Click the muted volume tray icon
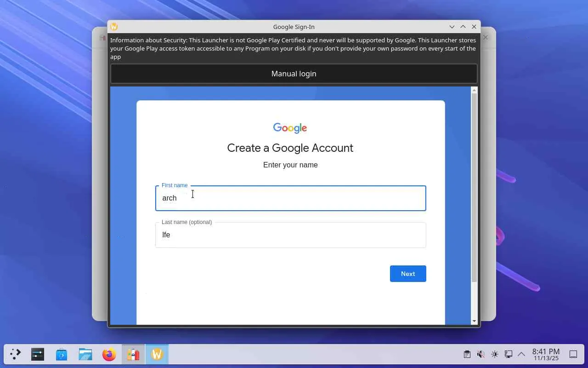Viewport: 588px width, 368px height. 481,354
